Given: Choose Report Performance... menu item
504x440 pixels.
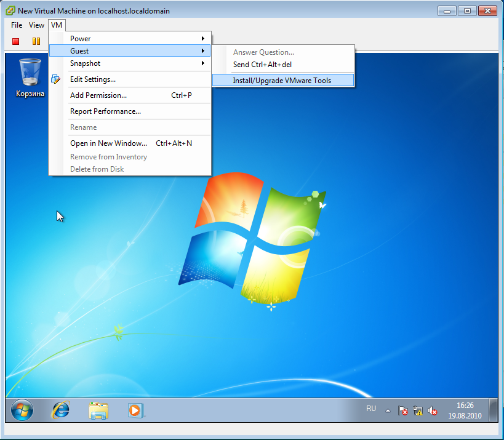Looking at the screenshot, I should (130, 111).
